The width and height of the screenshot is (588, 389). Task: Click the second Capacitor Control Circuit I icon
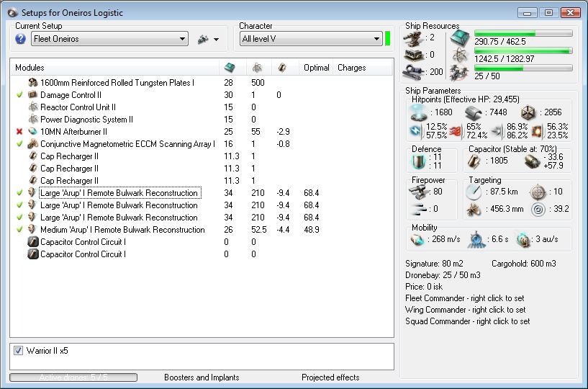(x=33, y=254)
